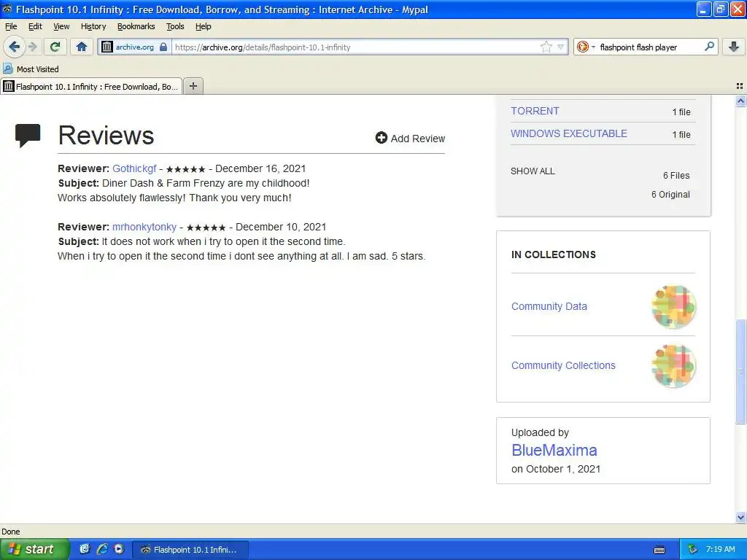
Task: Open the Windows start menu
Action: [x=34, y=549]
